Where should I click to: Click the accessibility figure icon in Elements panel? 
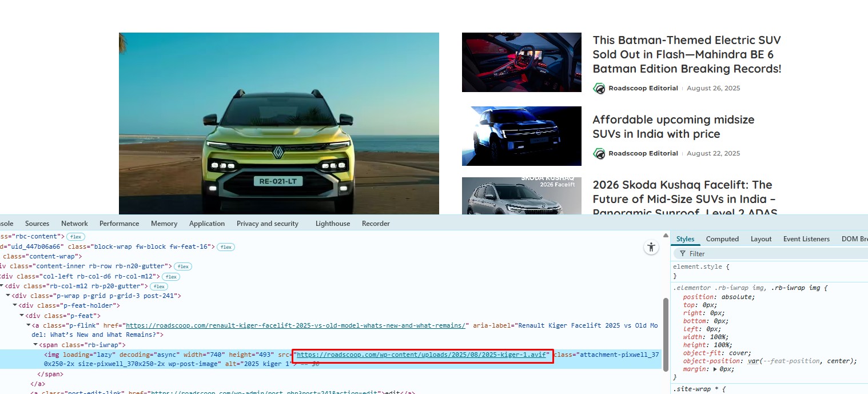[x=651, y=247]
